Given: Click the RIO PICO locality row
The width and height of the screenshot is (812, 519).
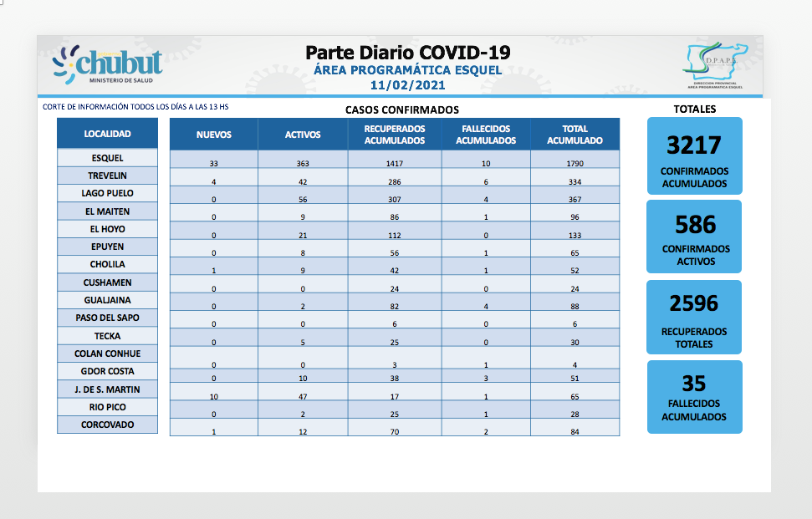Looking at the screenshot, I should coord(107,407).
